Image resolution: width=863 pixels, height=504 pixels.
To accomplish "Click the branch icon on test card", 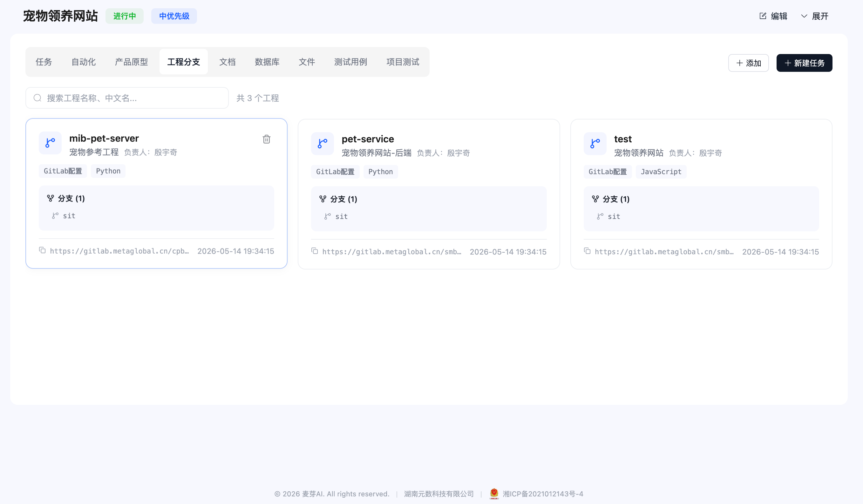I will coord(595,143).
